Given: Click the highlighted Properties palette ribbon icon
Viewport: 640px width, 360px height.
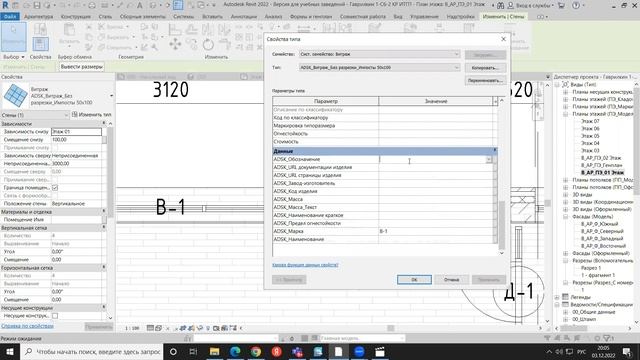Looking at the screenshot, I should click(x=40, y=44).
